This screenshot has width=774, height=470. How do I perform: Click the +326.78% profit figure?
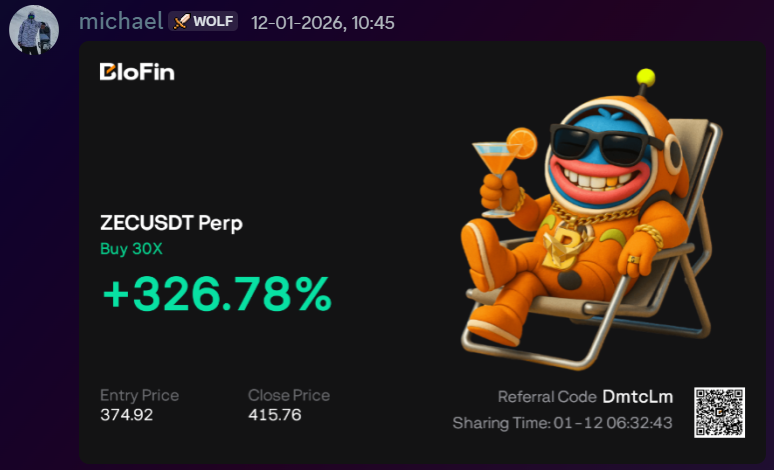[x=216, y=294]
